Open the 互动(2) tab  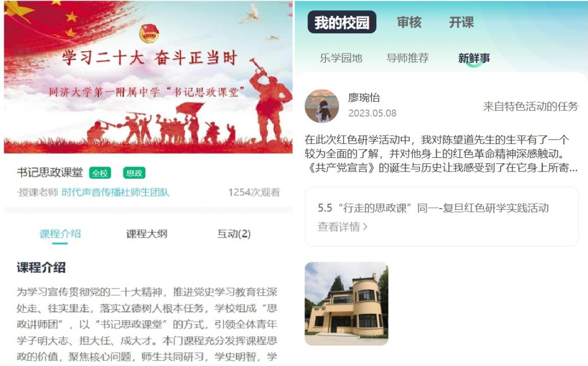pos(234,234)
